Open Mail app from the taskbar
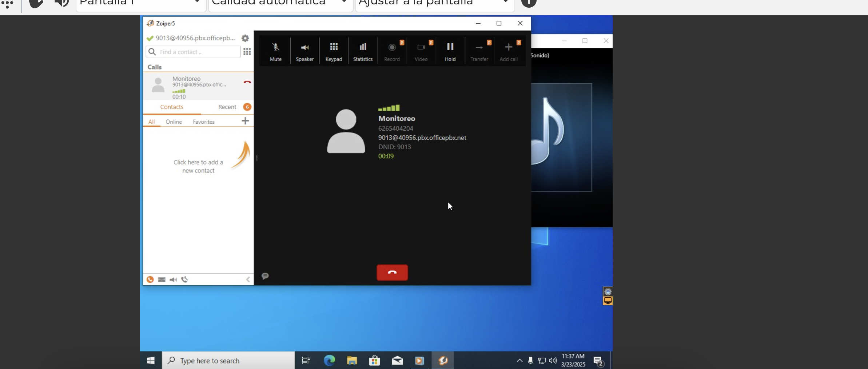The height and width of the screenshot is (369, 868). click(x=397, y=361)
